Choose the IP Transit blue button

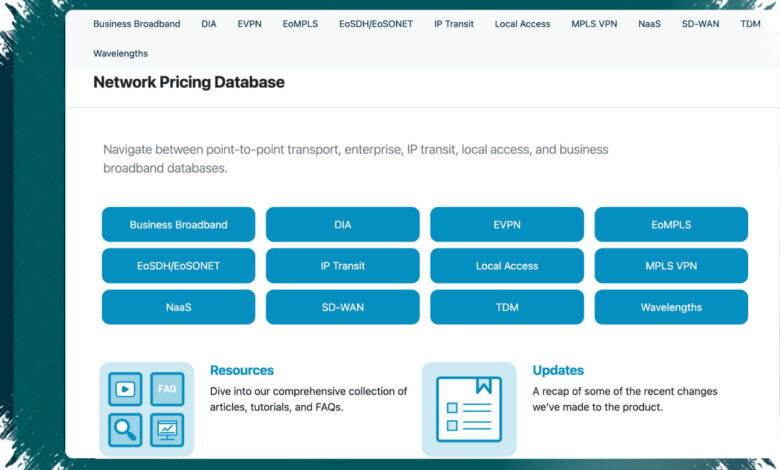coord(343,266)
